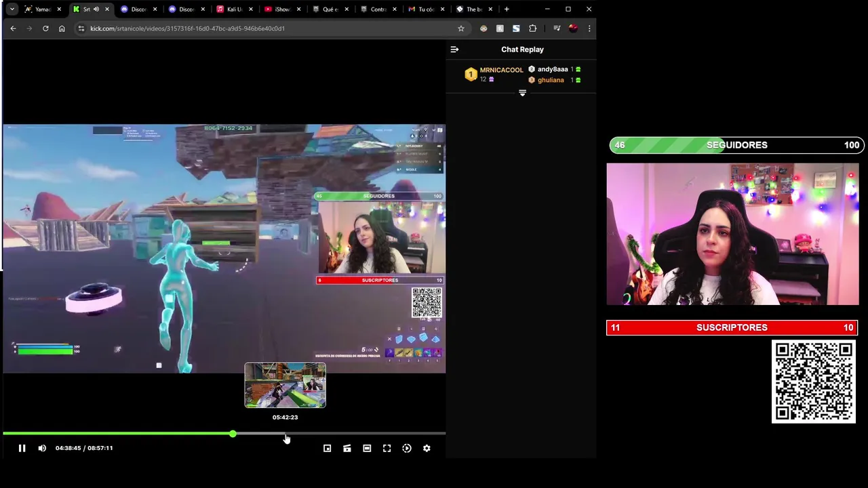Close the Yamac tab
This screenshot has width=868, height=488.
[x=59, y=9]
